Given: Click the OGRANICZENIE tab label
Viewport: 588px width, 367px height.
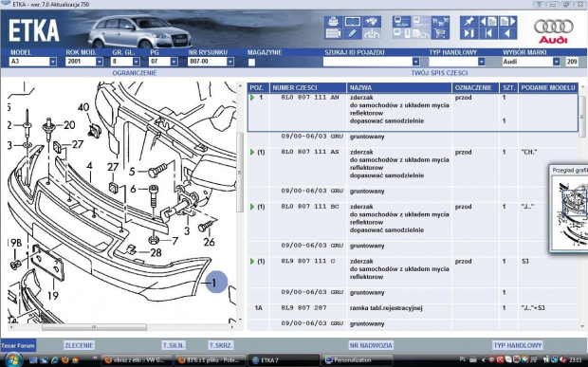Looking at the screenshot, I should (x=135, y=73).
